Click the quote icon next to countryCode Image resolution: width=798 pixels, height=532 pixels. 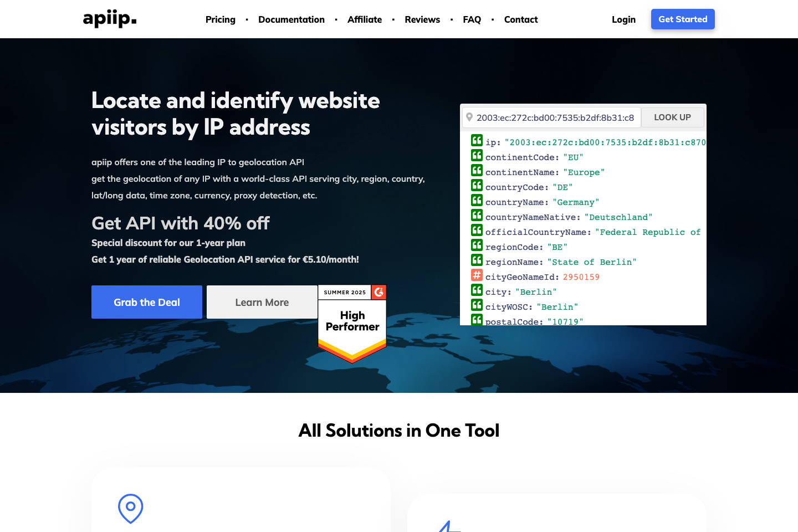pos(477,185)
